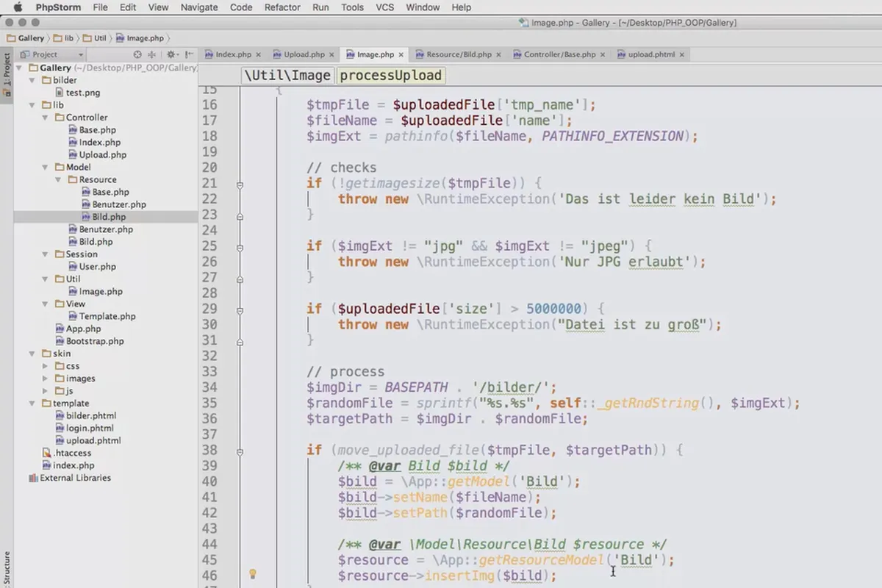Select Bild.php under Resource folder
The image size is (882, 588).
[109, 217]
